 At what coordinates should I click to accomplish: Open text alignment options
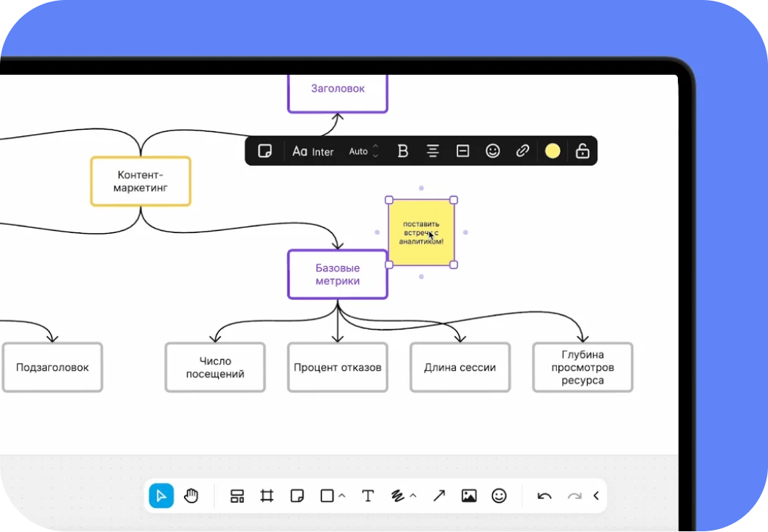tap(432, 151)
